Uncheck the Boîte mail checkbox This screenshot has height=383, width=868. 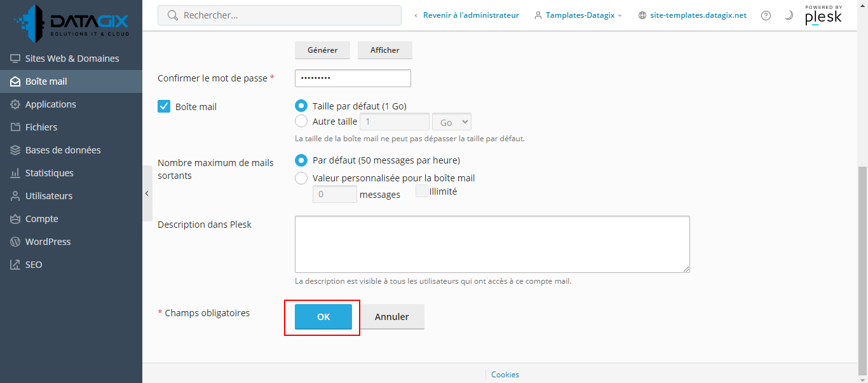[x=164, y=106]
